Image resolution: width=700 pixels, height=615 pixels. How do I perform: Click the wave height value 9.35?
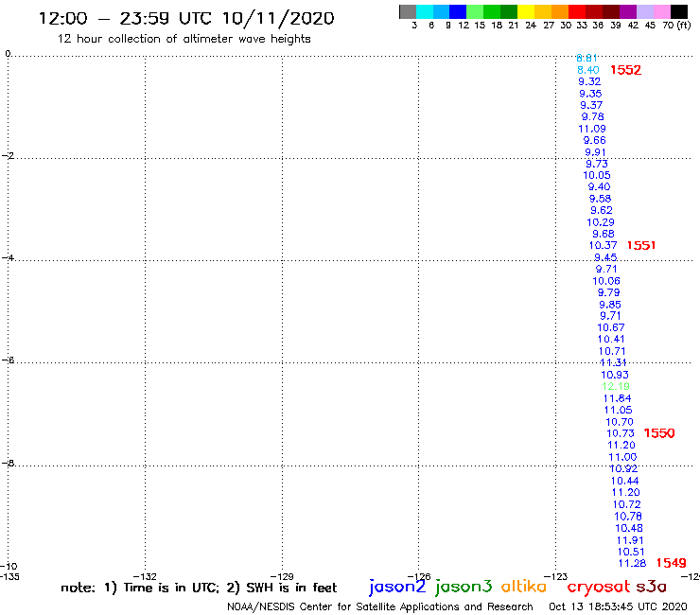pos(590,94)
